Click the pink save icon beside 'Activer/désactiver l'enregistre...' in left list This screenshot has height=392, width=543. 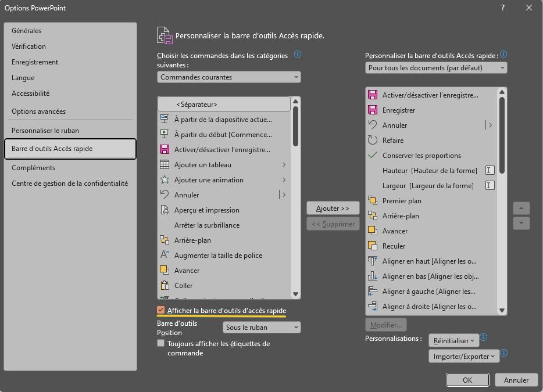(x=164, y=149)
